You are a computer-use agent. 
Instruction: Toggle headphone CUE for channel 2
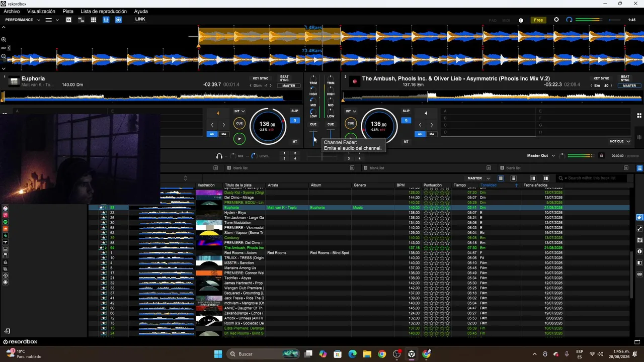331,124
